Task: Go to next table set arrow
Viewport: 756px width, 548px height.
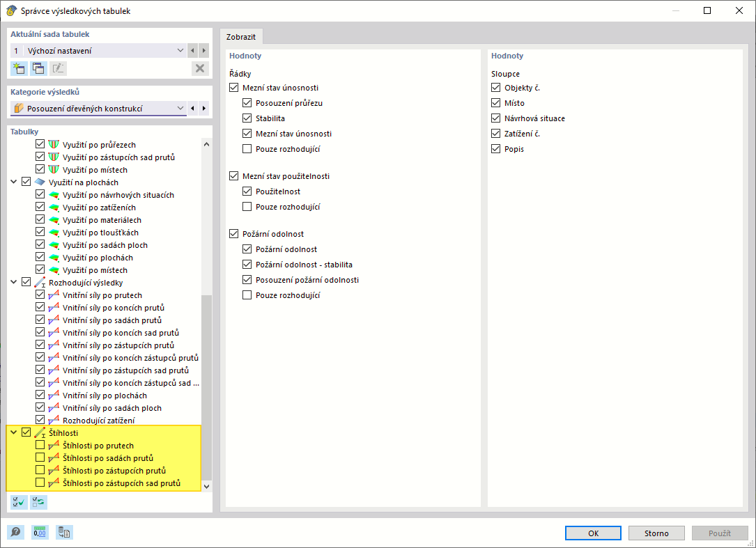Action: 204,51
